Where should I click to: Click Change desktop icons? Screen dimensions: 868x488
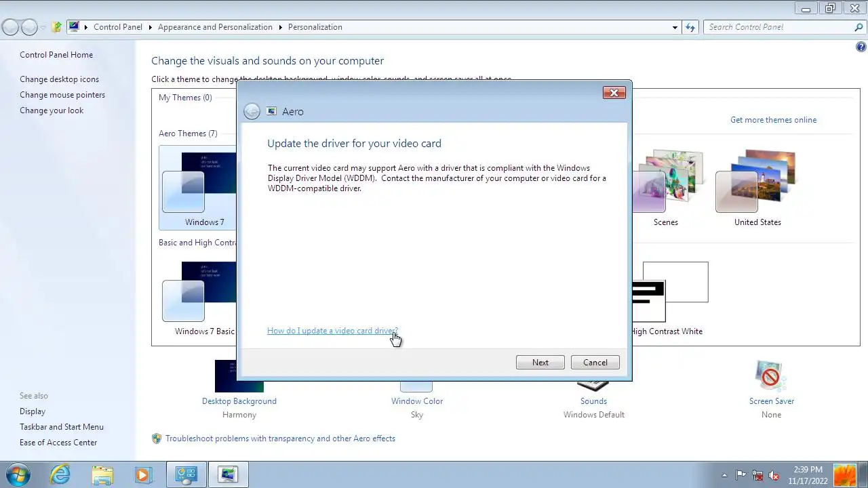click(59, 79)
